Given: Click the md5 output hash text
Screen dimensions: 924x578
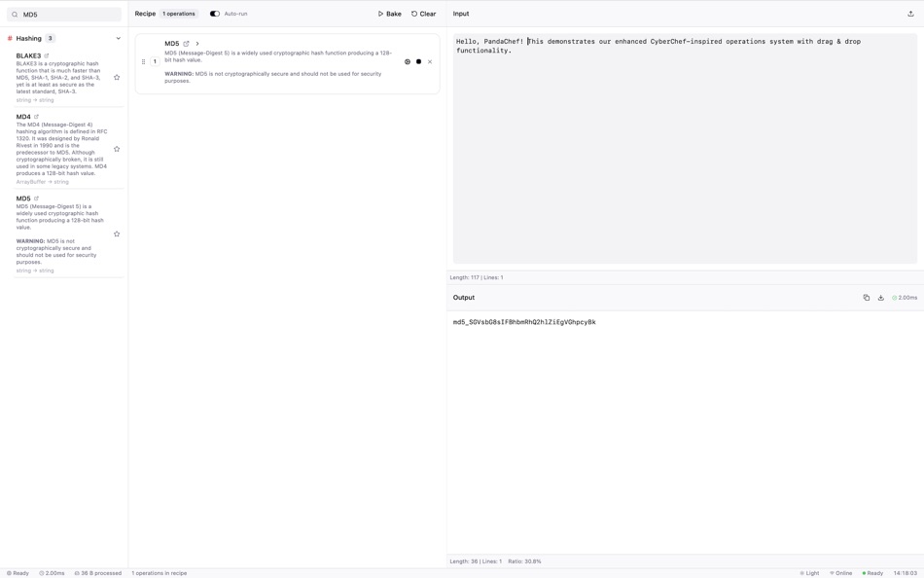Looking at the screenshot, I should [x=524, y=322].
